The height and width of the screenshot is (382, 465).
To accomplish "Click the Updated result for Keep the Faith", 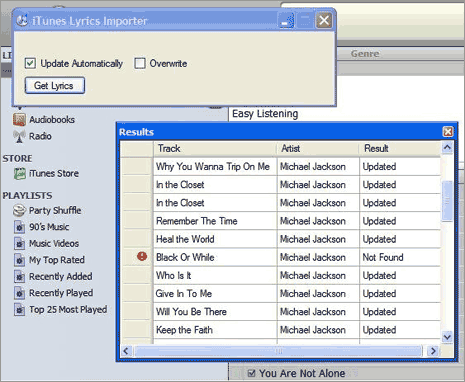I will [400, 330].
